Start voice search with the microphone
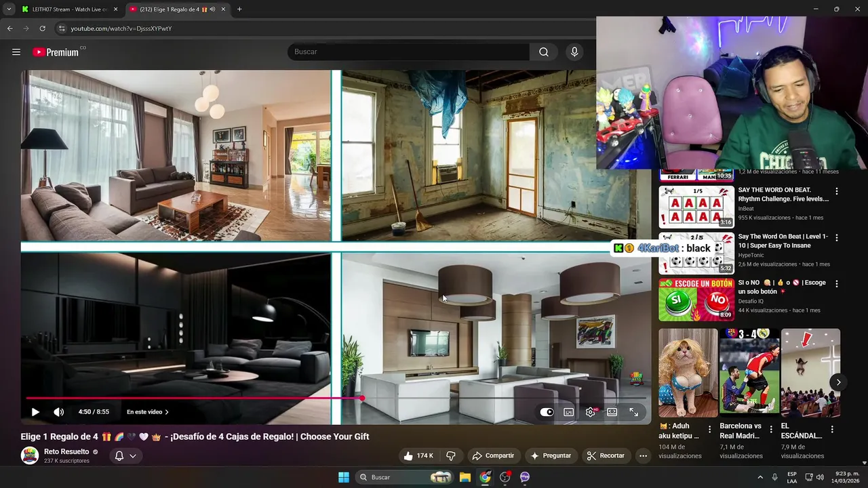Screen dimensions: 868x488 [574, 52]
